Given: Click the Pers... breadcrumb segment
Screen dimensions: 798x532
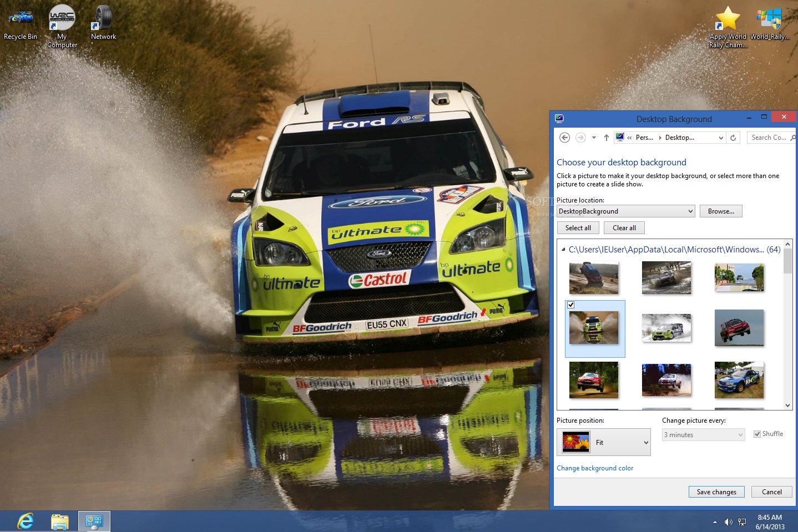Looking at the screenshot, I should click(x=644, y=138).
